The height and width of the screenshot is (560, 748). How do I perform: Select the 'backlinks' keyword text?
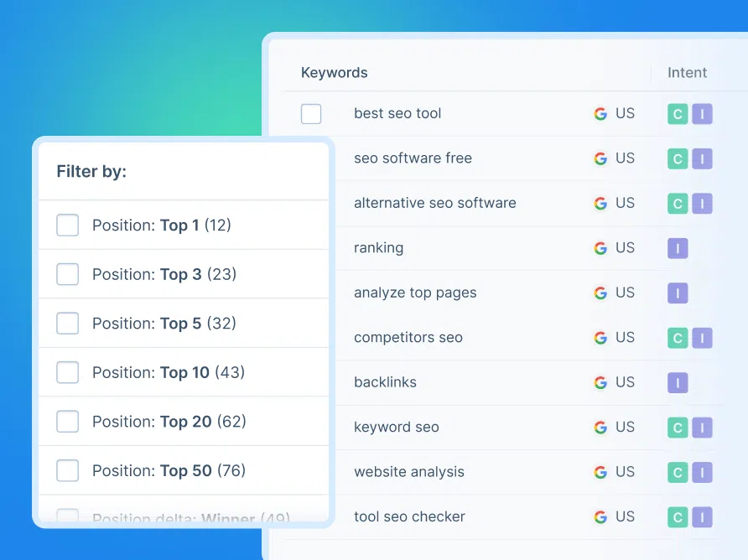[385, 382]
